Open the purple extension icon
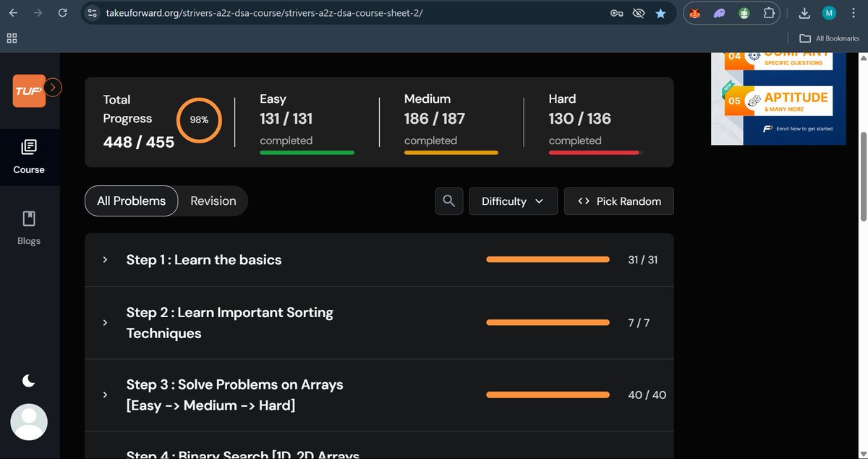This screenshot has width=868, height=459. [718, 13]
